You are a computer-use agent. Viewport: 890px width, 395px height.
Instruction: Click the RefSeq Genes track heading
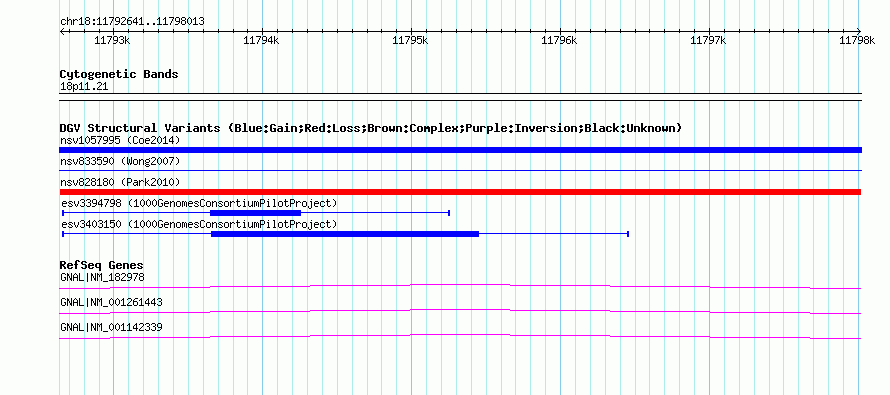pyautogui.click(x=102, y=265)
